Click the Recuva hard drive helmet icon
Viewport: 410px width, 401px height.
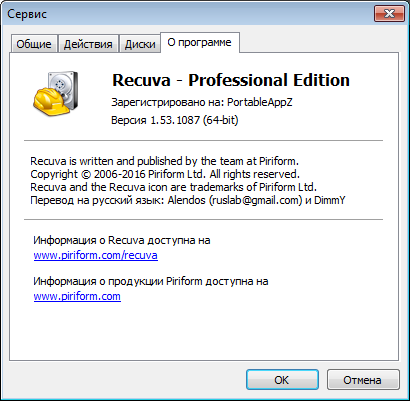click(x=55, y=92)
